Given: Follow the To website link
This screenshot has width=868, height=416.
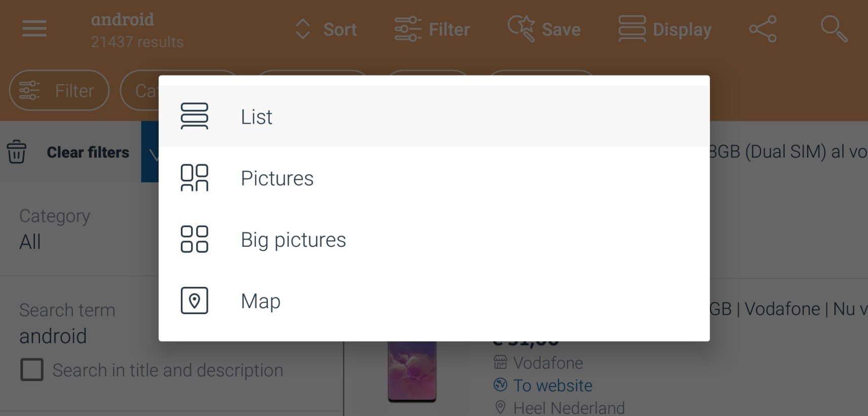Looking at the screenshot, I should 553,386.
